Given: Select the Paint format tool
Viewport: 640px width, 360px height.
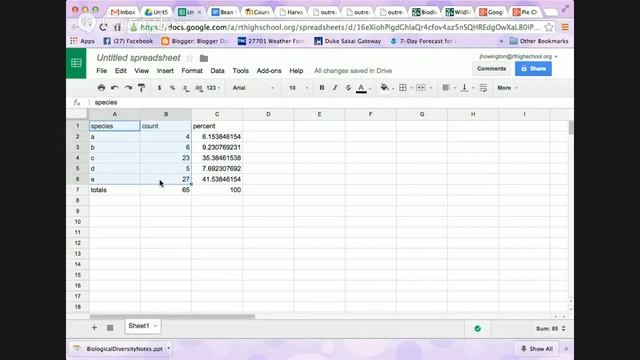Looking at the screenshot, I should click(x=142, y=88).
